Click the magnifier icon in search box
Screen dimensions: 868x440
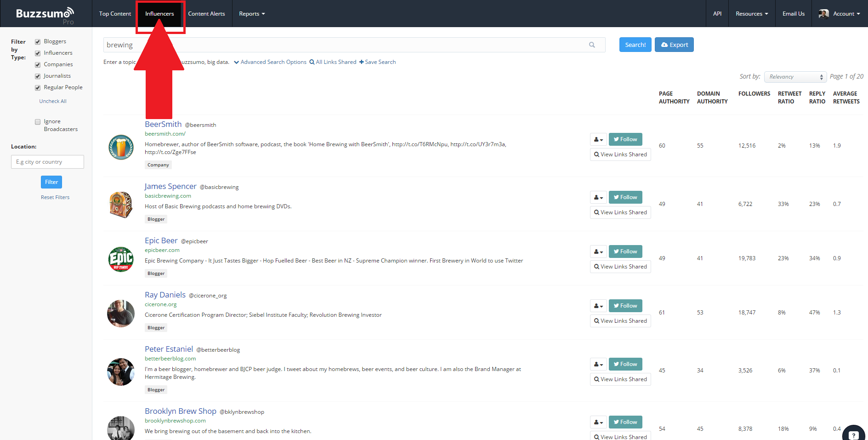click(x=592, y=45)
